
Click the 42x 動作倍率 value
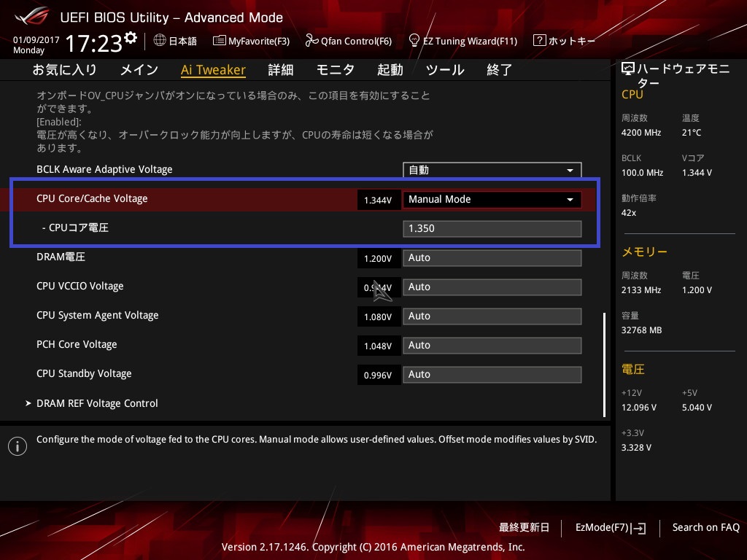[x=628, y=213]
